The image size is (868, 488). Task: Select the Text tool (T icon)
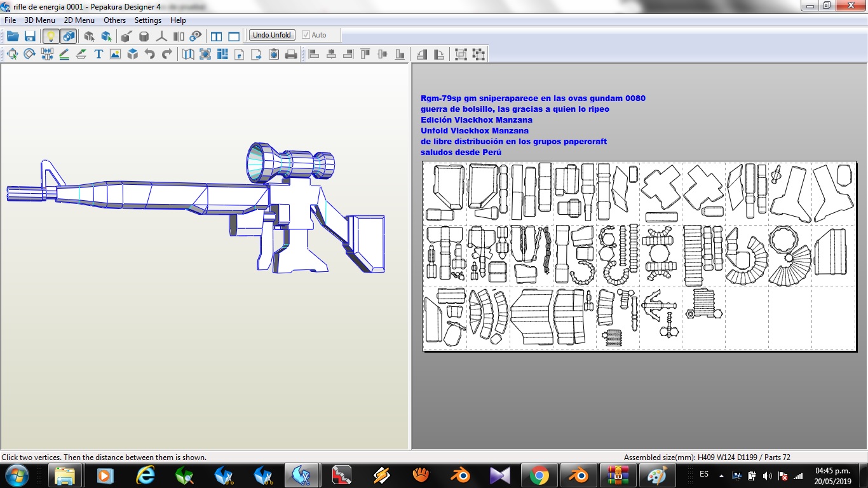(98, 54)
